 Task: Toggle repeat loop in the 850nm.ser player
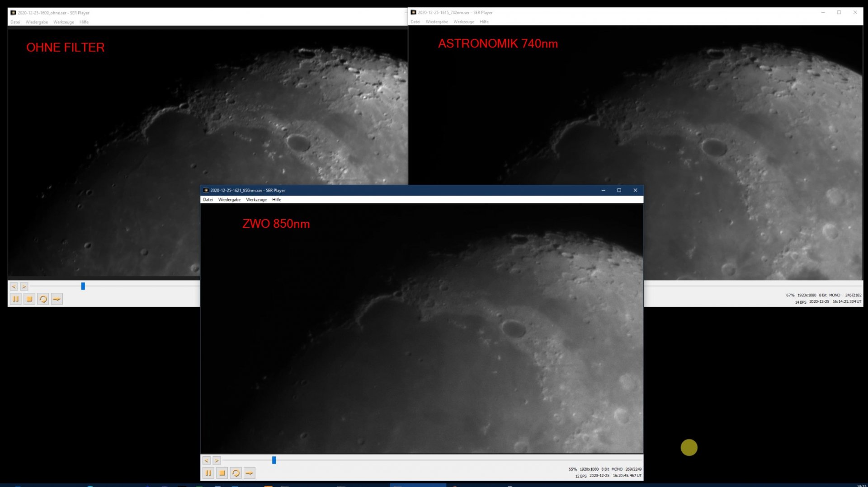pos(236,473)
